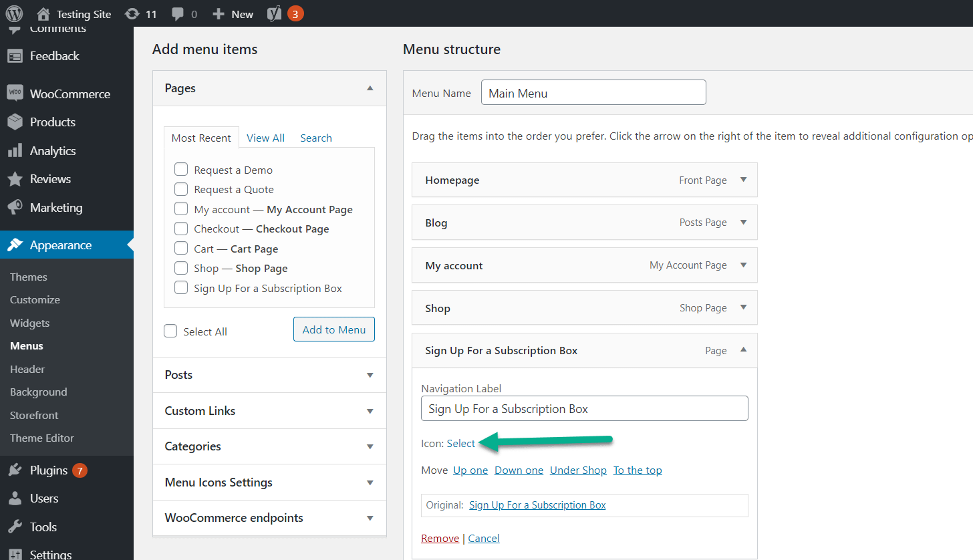
Task: Click the Select link next to Icon
Action: click(461, 443)
